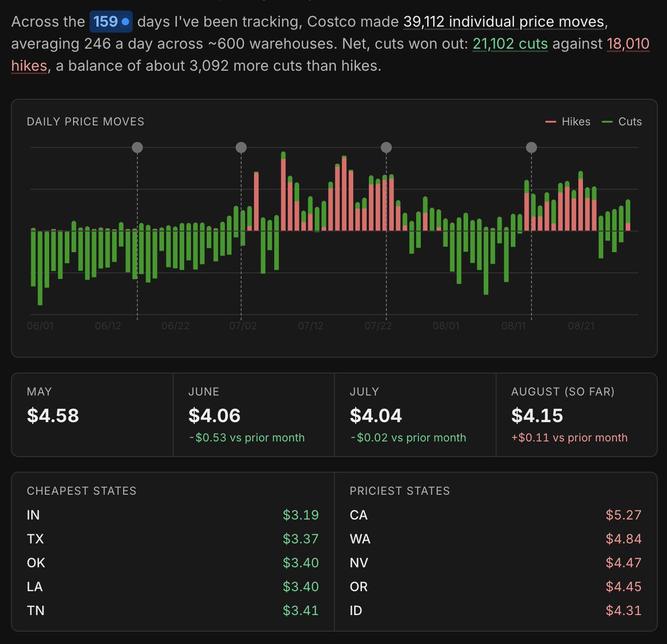Select the OR $4.45 row
Viewport: 667px width, 644px height.
tap(495, 587)
